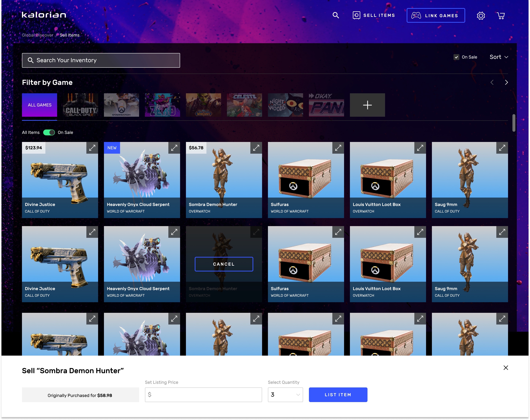Expand the Divine Justice item preview
Viewport: 530px width, 420px height.
(92, 148)
